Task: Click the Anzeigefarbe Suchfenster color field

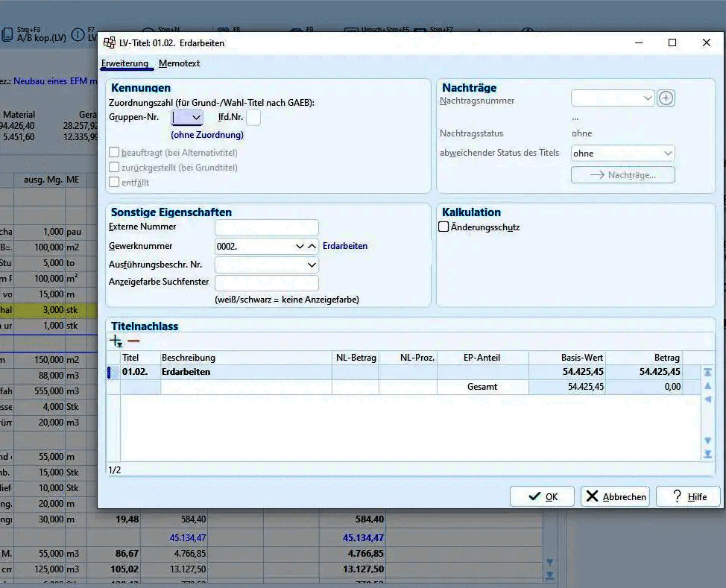Action: click(267, 283)
